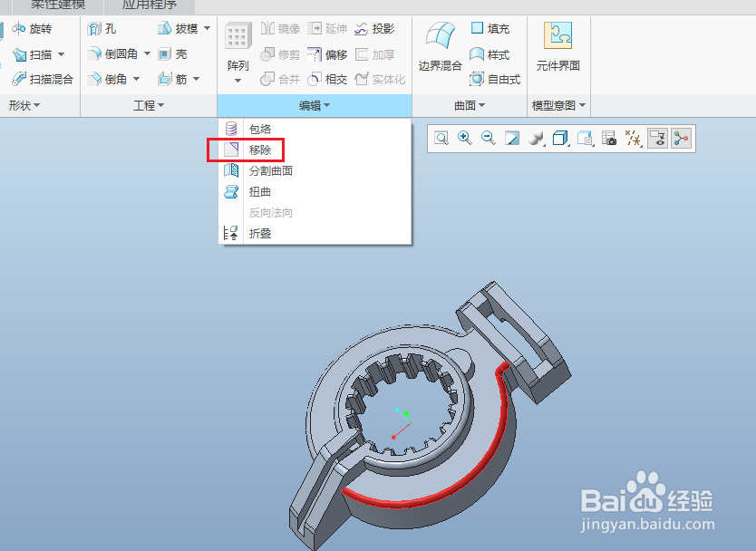Image resolution: width=756 pixels, height=551 pixels.
Task: Click the 相交 (Intersect) tool
Action: click(327, 79)
